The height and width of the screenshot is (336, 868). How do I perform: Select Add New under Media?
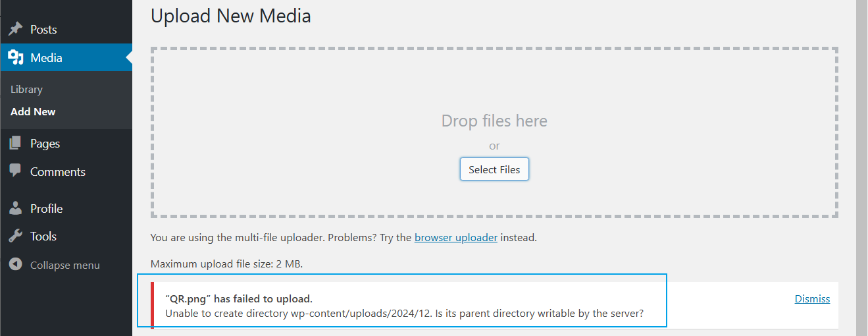[x=33, y=112]
